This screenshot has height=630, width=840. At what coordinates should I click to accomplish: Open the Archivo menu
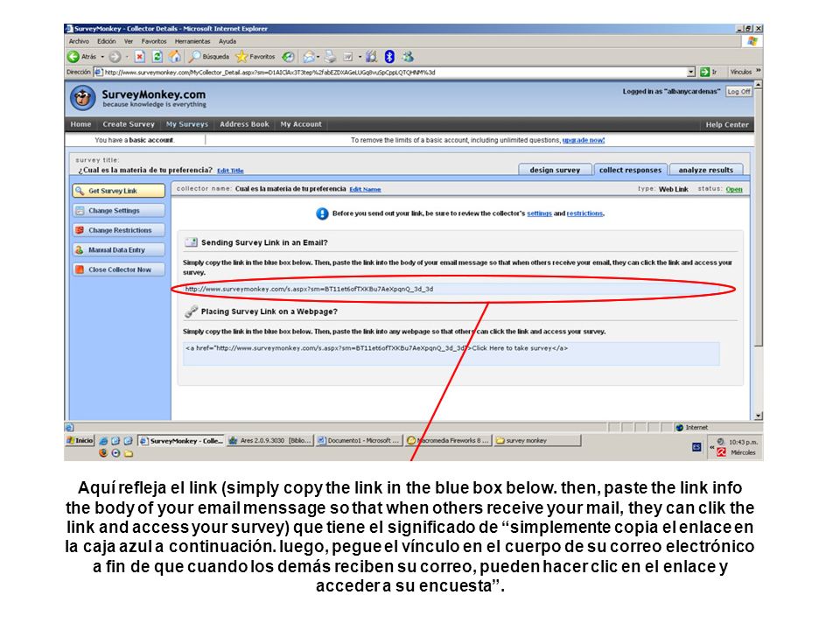(79, 41)
